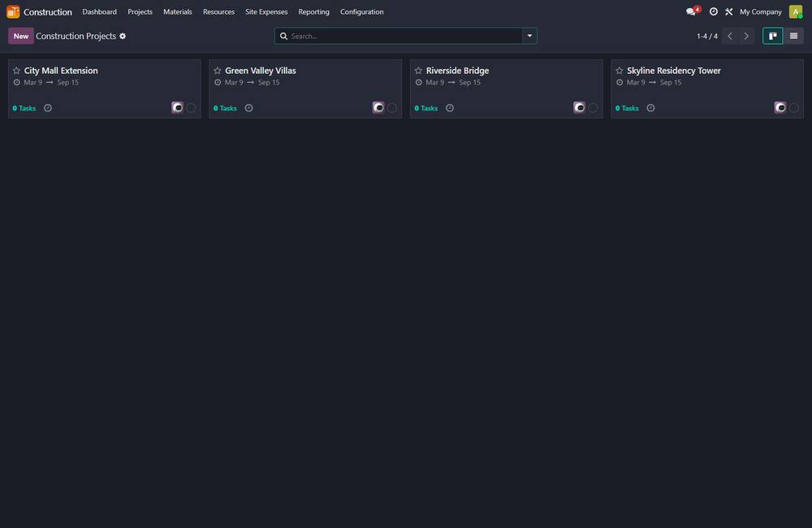This screenshot has height=528, width=812.
Task: Star City Mall Extension as favorite
Action: (16, 71)
